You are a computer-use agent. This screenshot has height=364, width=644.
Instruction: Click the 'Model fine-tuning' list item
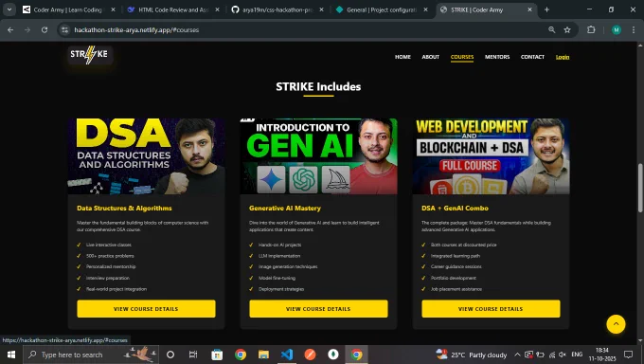pos(277,278)
